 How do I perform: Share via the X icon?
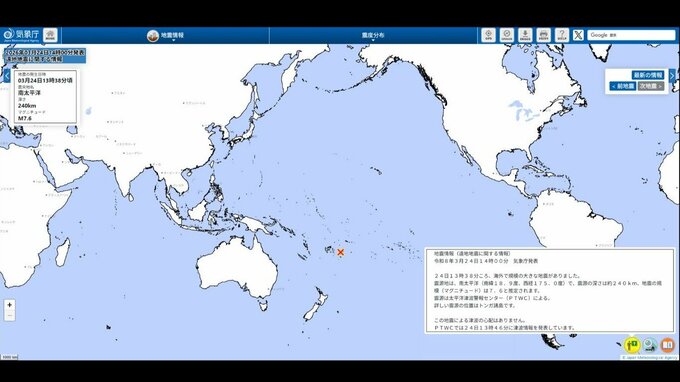click(x=578, y=35)
